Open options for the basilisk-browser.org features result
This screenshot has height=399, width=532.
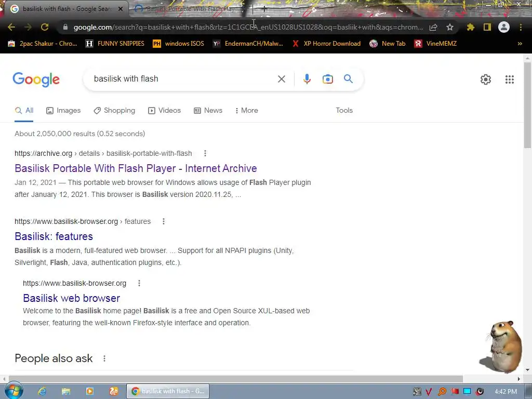(164, 221)
